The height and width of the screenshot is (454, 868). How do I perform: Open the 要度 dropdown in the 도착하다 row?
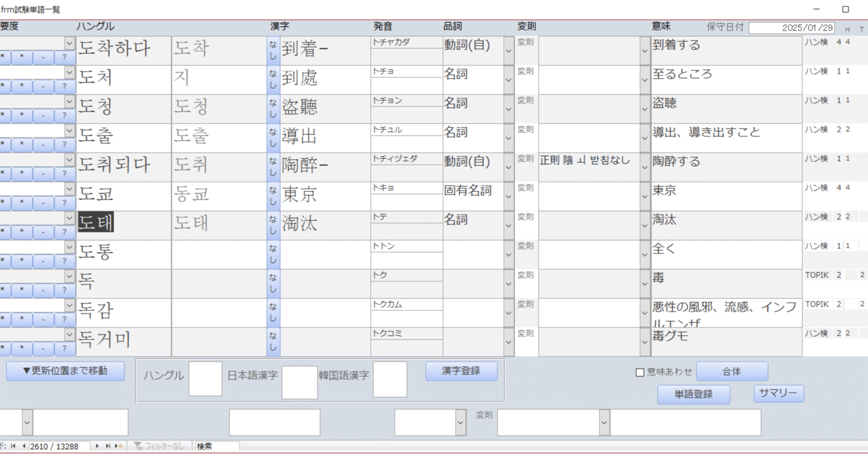[x=70, y=43]
